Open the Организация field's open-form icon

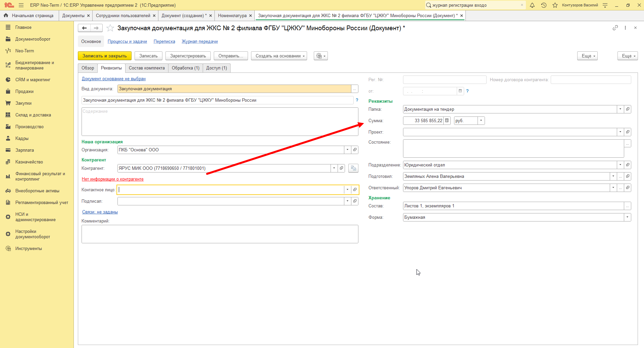coord(355,150)
